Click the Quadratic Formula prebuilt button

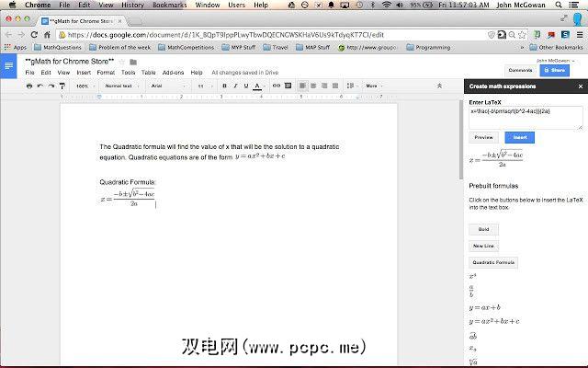[x=493, y=262]
